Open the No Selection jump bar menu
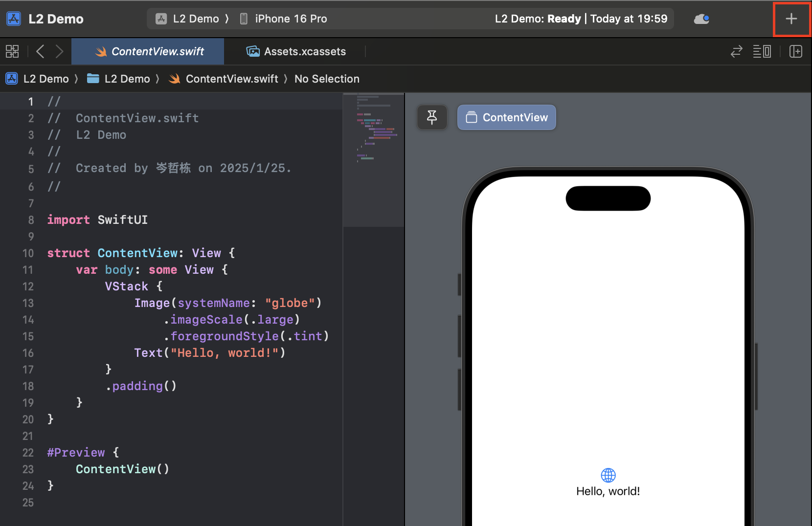This screenshot has height=526, width=812. coord(327,79)
